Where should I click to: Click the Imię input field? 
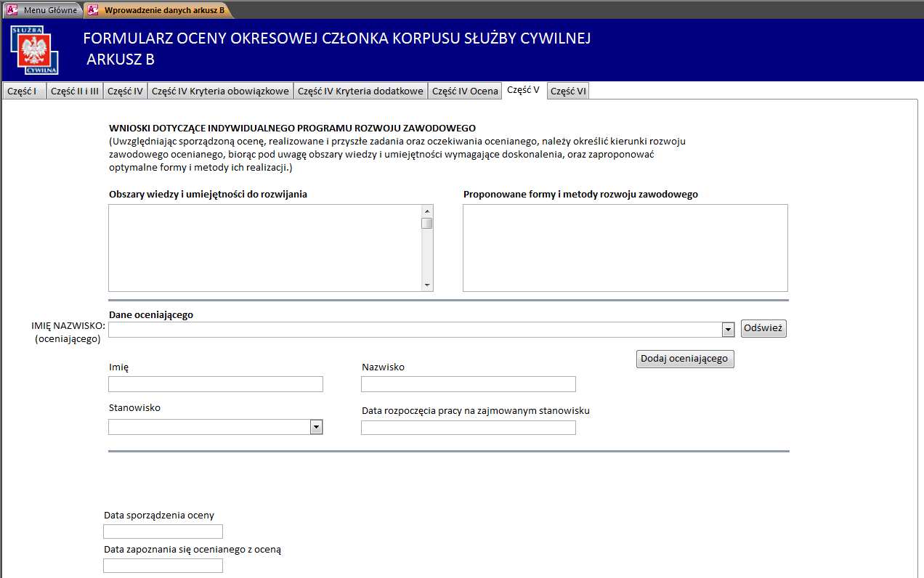coord(216,384)
